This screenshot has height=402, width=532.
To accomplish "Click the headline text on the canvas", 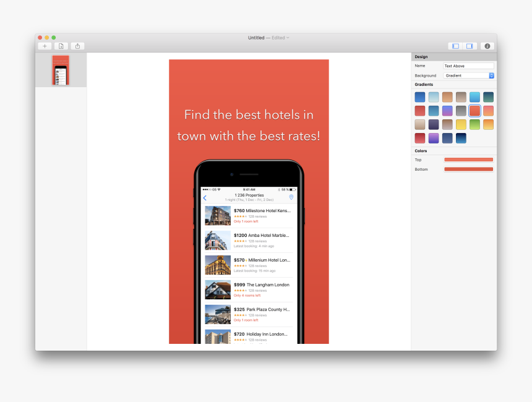I will [249, 125].
